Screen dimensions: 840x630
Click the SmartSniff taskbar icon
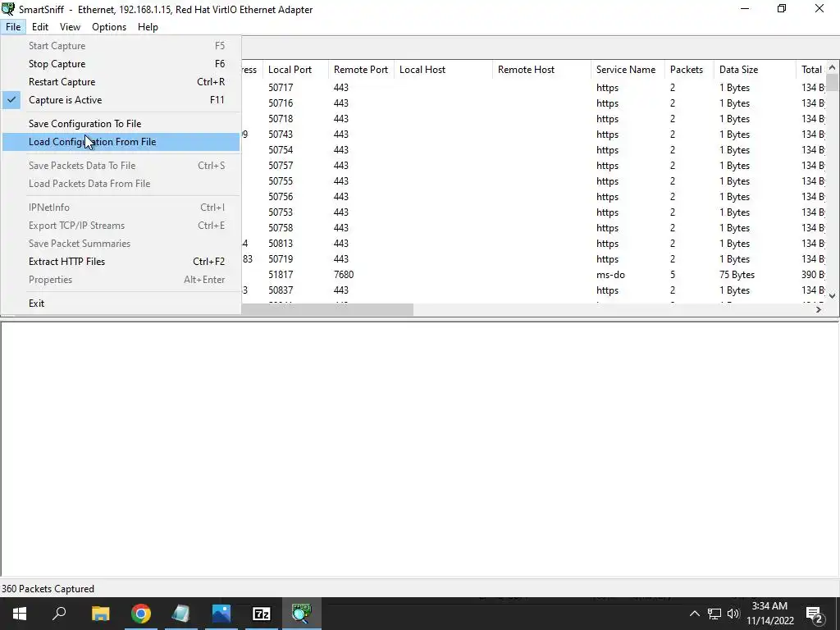(302, 614)
